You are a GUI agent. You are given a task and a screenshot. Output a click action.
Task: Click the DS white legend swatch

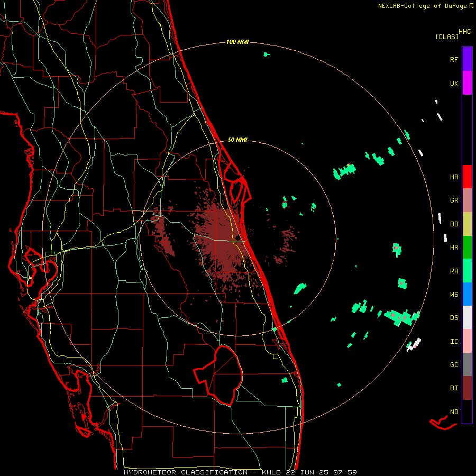[467, 317]
